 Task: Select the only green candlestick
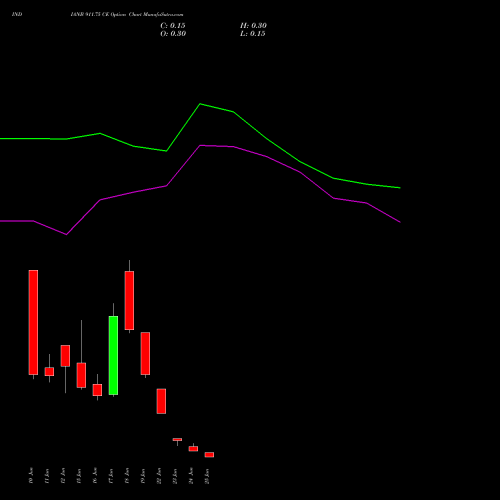coord(113,355)
